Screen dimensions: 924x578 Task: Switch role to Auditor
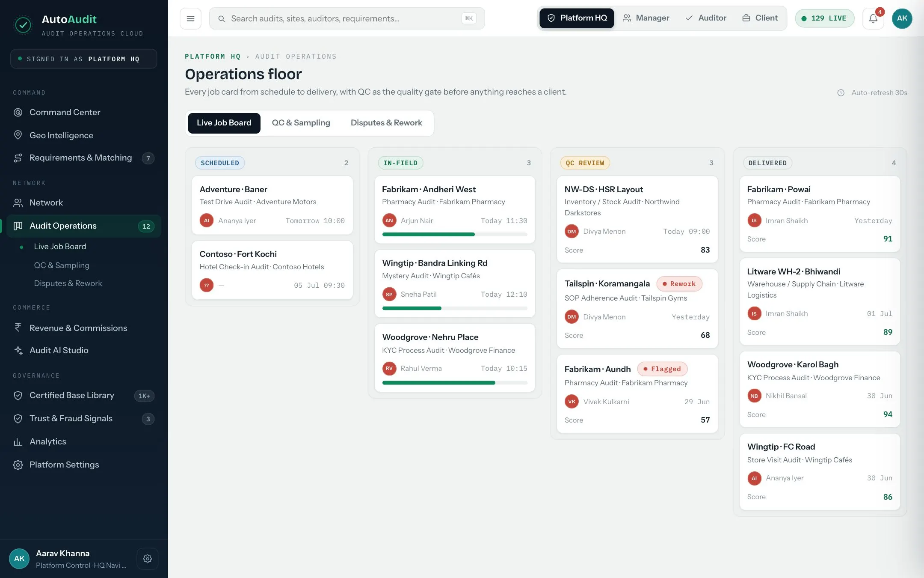[706, 18]
